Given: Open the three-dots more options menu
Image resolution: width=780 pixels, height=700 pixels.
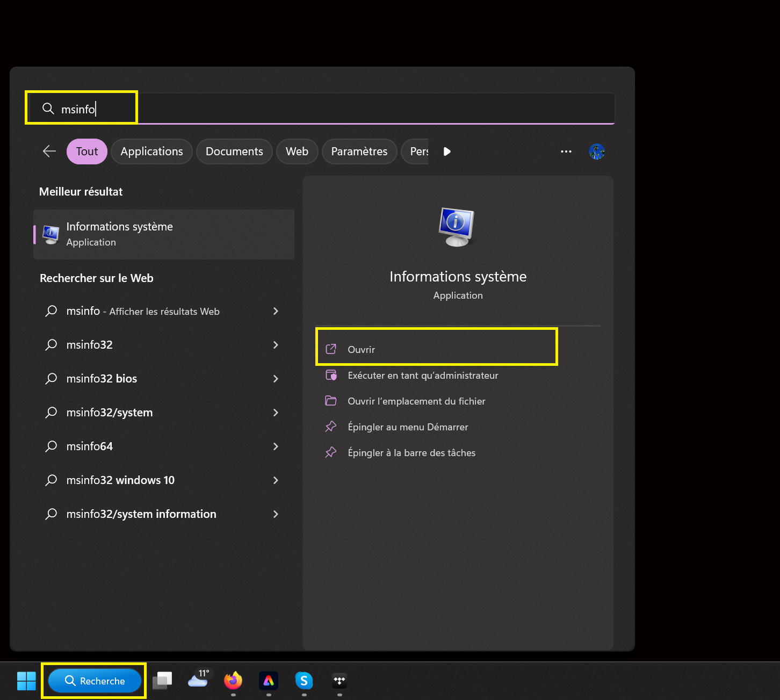Looking at the screenshot, I should pyautogui.click(x=566, y=151).
